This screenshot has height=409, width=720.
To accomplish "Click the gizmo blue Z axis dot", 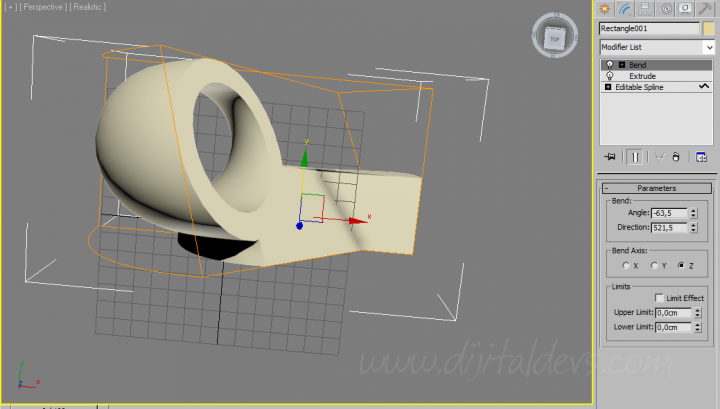I will (299, 226).
